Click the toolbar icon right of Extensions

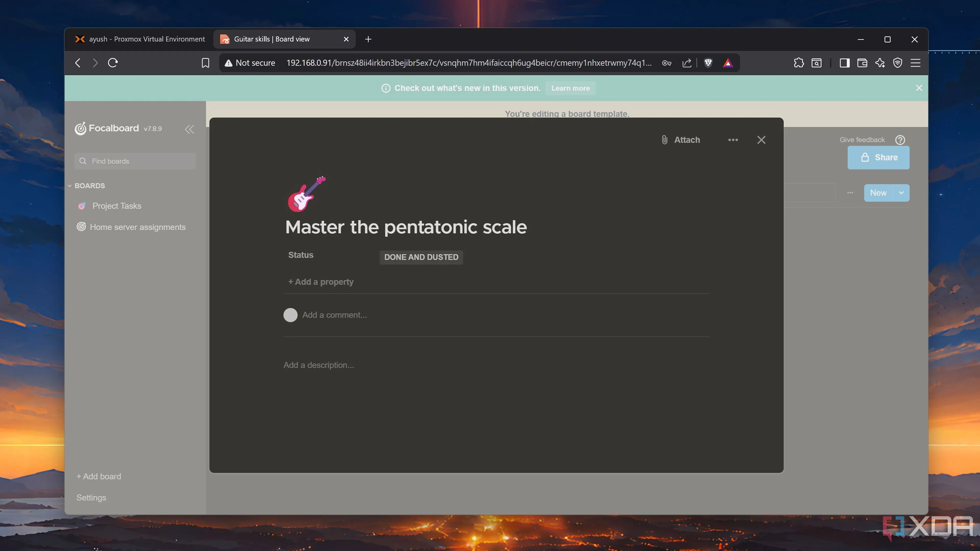(816, 63)
